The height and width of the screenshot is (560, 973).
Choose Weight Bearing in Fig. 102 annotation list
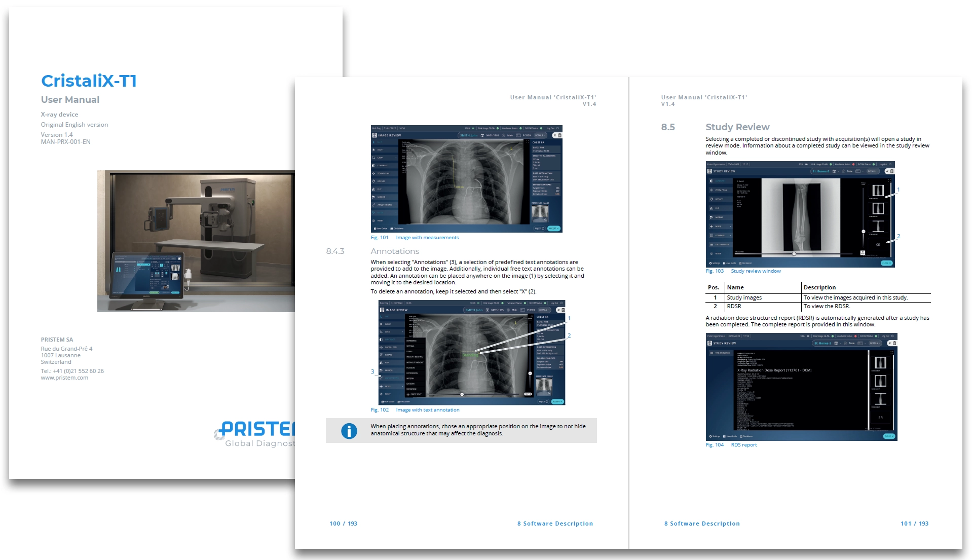pos(415,357)
